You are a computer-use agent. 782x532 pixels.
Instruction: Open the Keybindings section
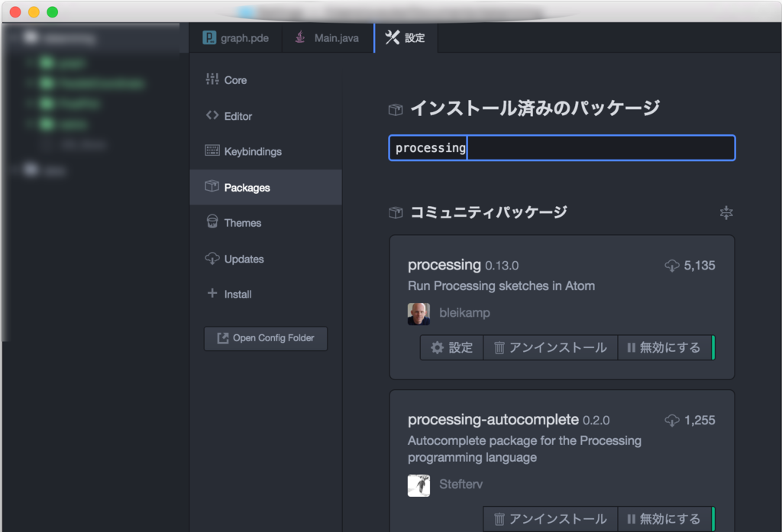[x=265, y=152]
